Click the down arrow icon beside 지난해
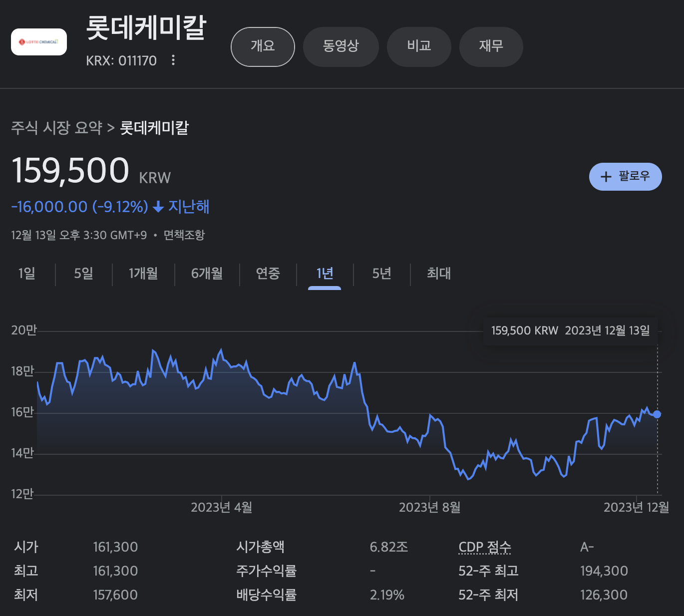The image size is (684, 616). click(158, 207)
